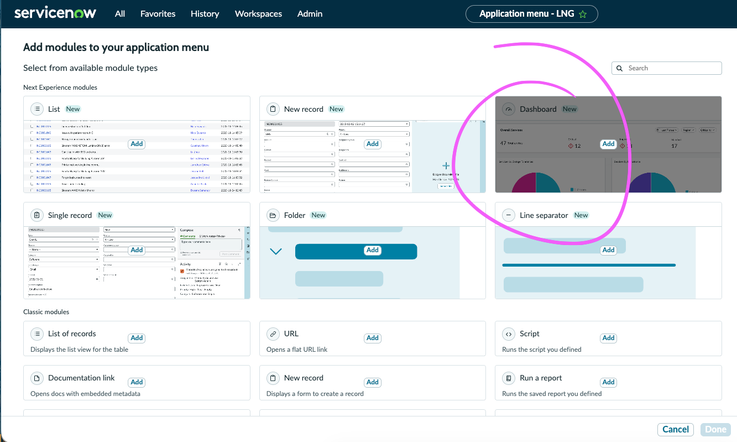Click the classic New record icon
Image resolution: width=737 pixels, height=442 pixels.
point(273,378)
